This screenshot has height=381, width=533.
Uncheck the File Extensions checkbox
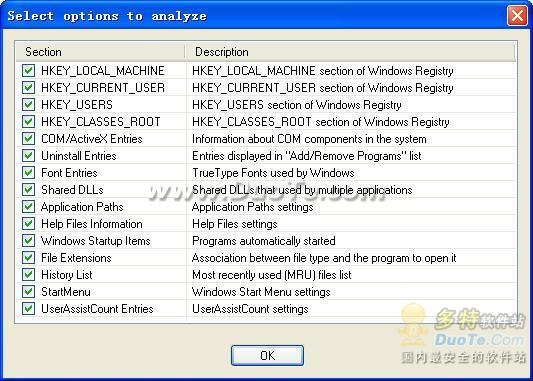29,258
